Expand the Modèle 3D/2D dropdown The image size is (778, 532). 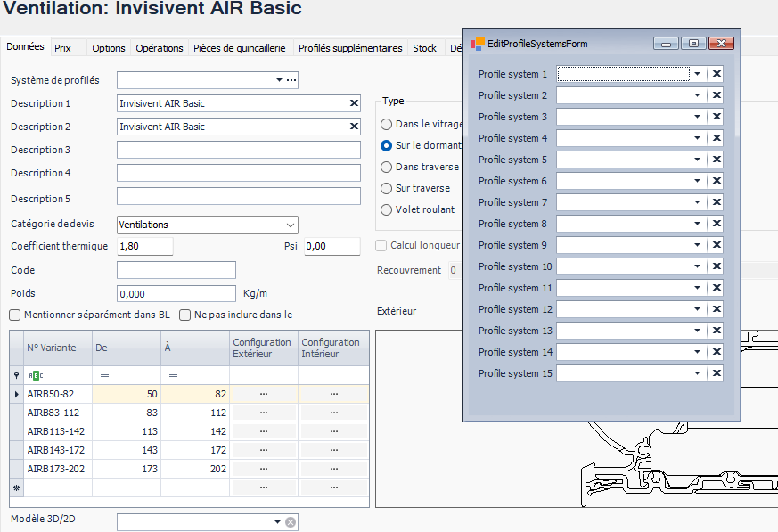pyautogui.click(x=277, y=522)
